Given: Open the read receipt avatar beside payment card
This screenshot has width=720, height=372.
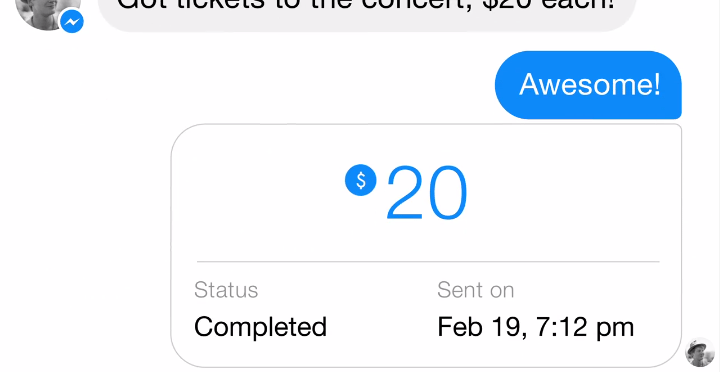Looking at the screenshot, I should 699,352.
